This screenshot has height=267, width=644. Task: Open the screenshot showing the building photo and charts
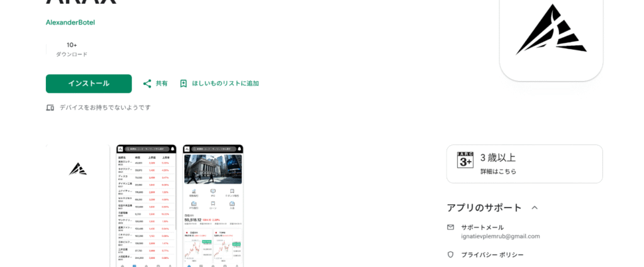(213, 205)
